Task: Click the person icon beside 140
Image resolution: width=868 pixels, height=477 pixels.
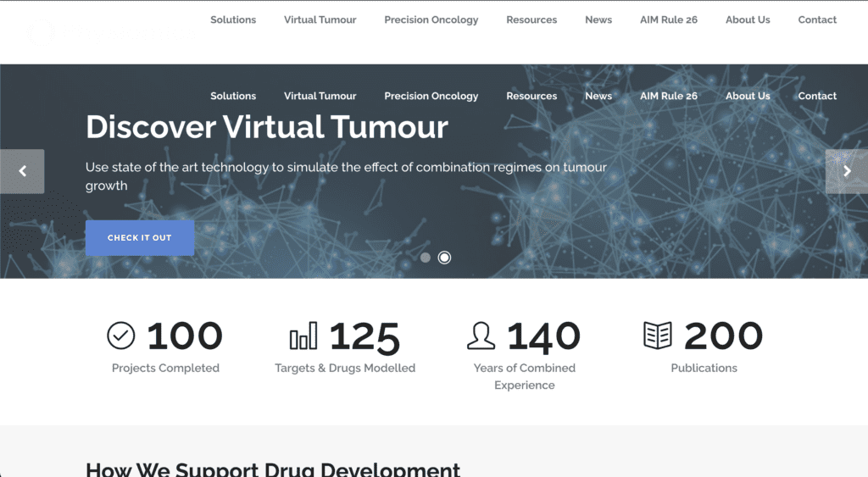Action: tap(481, 336)
